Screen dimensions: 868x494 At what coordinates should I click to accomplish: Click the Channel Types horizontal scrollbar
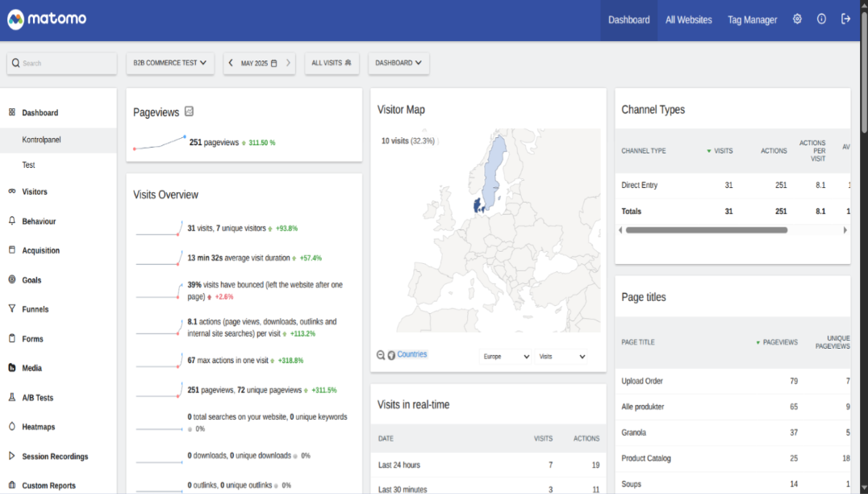click(x=706, y=230)
